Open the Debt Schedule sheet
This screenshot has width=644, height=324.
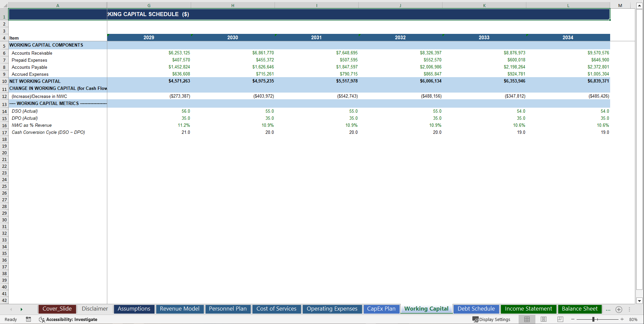point(476,309)
